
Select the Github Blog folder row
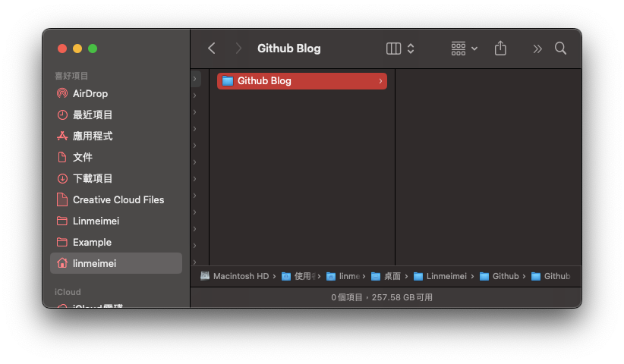pyautogui.click(x=302, y=80)
